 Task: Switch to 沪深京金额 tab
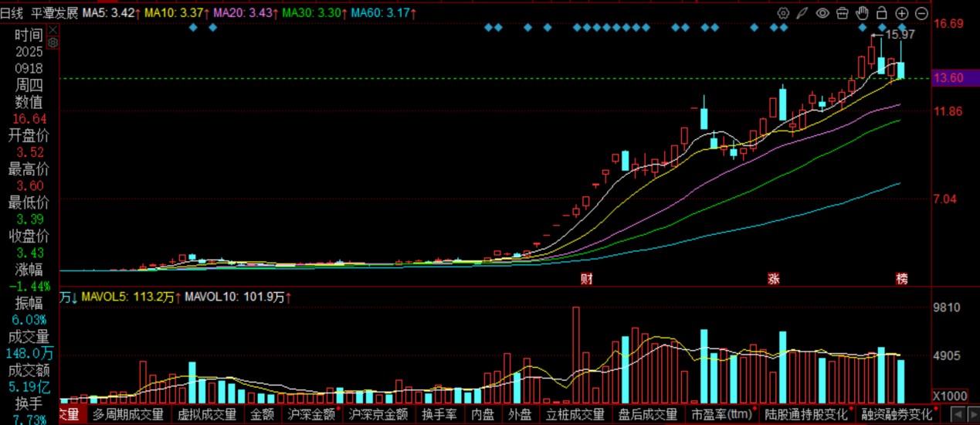pyautogui.click(x=378, y=415)
